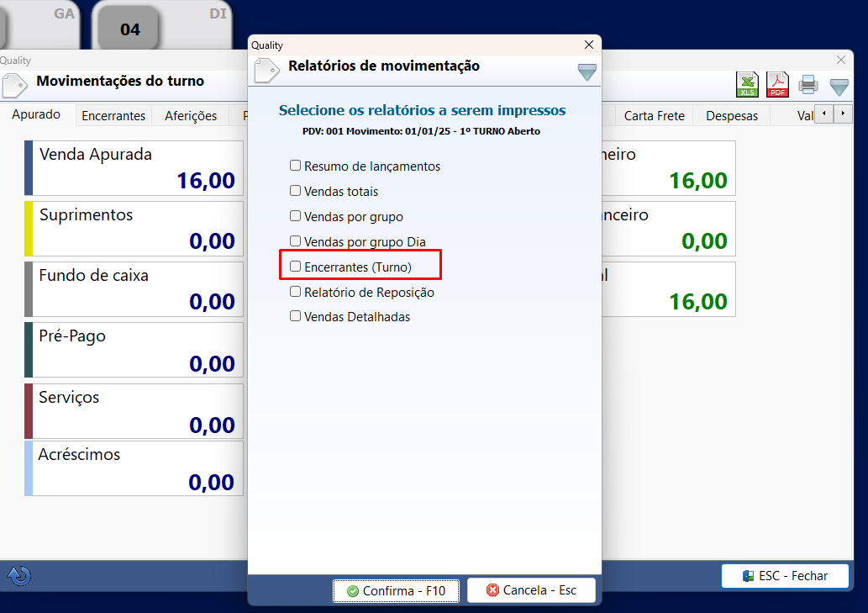
Task: Export shift movements to XLS
Action: point(747,85)
